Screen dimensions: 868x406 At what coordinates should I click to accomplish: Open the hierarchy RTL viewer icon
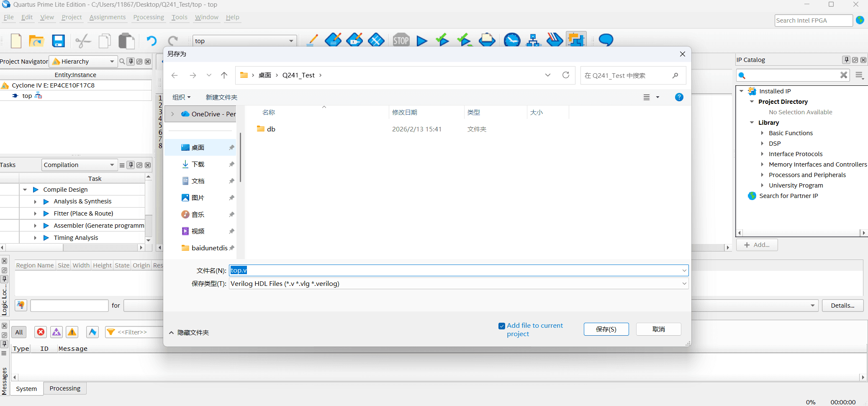pyautogui.click(x=533, y=41)
